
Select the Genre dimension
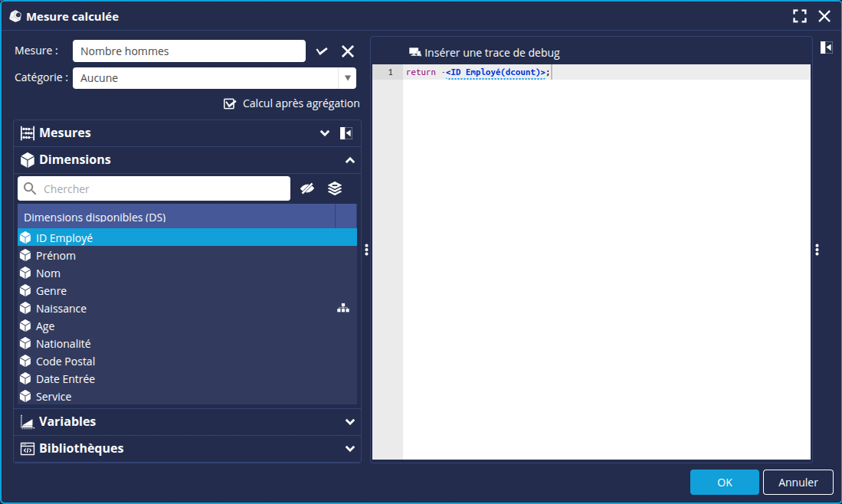pos(51,291)
